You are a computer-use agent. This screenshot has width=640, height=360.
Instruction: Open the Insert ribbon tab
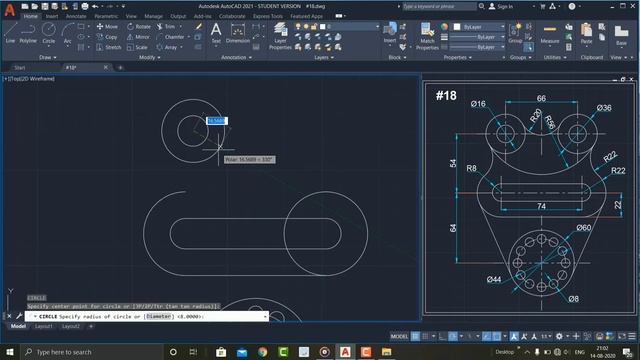[x=52, y=16]
